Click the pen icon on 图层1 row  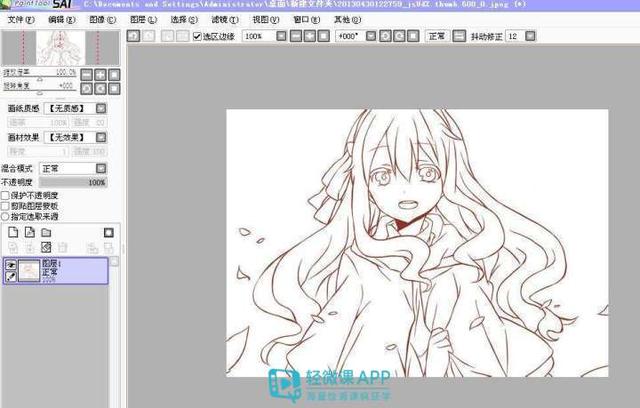tap(11, 277)
